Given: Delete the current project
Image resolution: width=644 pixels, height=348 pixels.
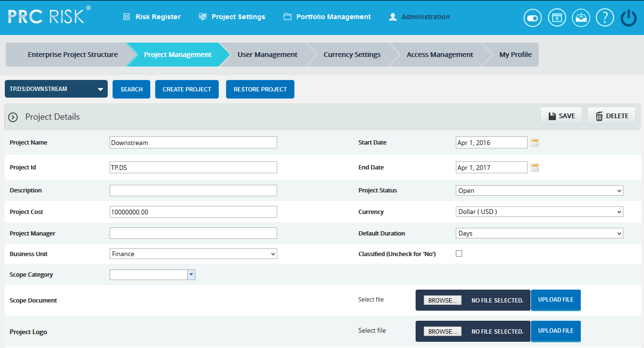Looking at the screenshot, I should (611, 116).
